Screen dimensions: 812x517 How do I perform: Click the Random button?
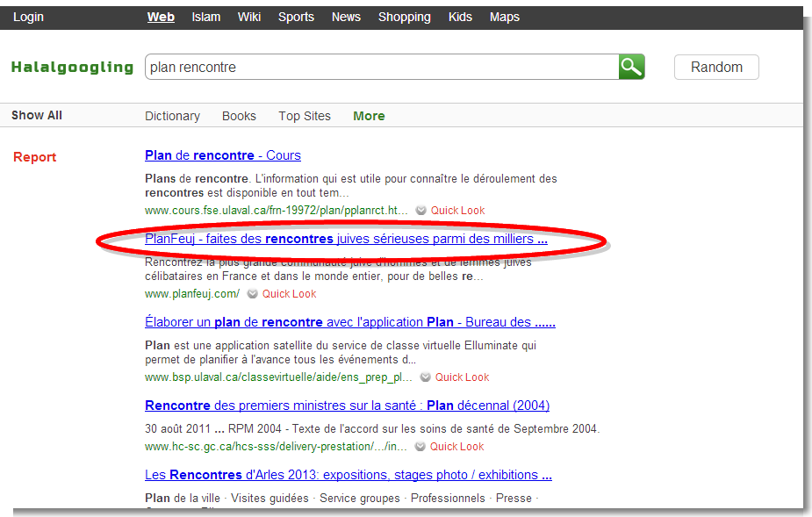[x=716, y=67]
